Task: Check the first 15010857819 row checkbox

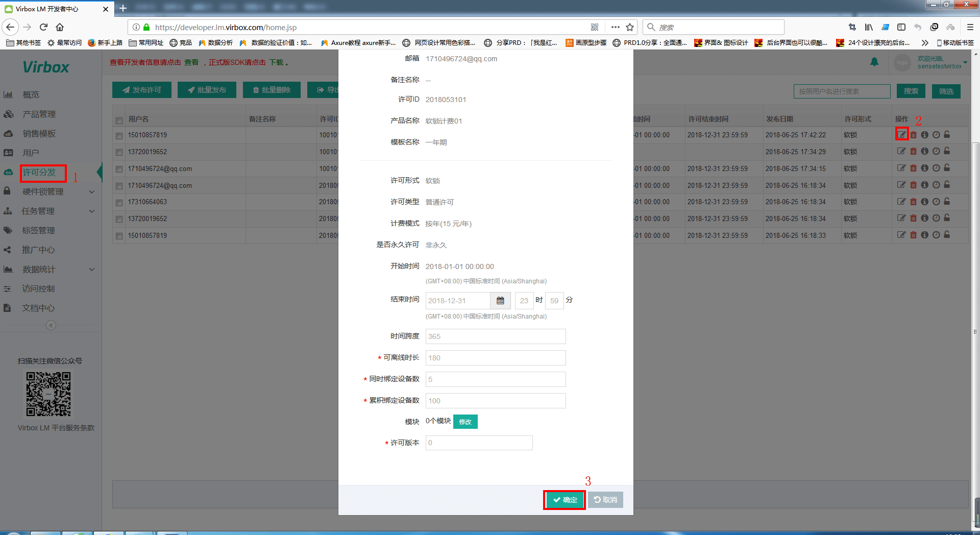Action: [x=119, y=136]
